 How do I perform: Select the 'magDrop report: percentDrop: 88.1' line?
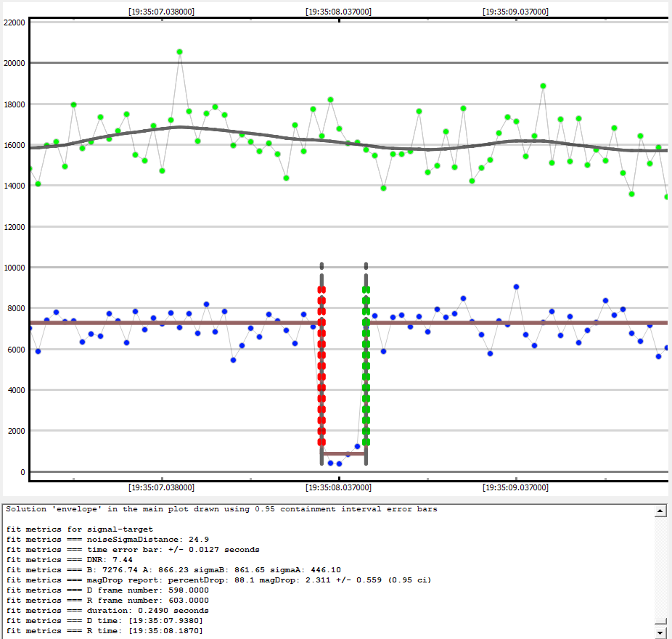218,580
